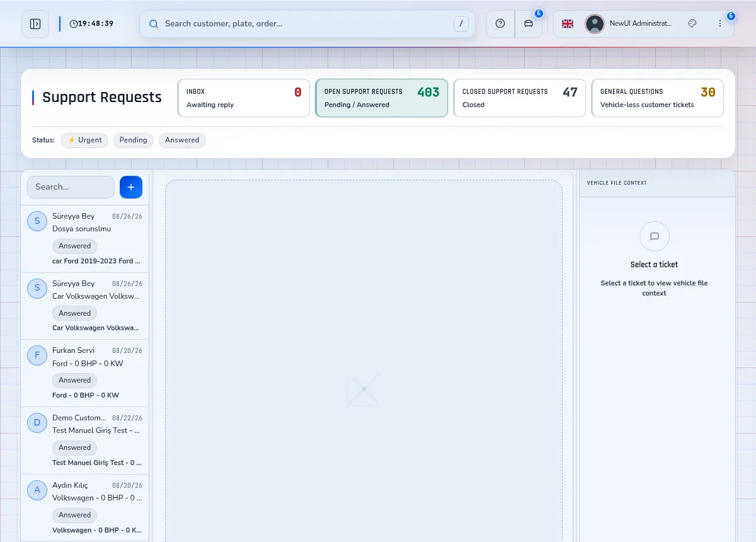The height and width of the screenshot is (542, 756).
Task: Click the slash shortcut badge in search
Action: [x=462, y=24]
